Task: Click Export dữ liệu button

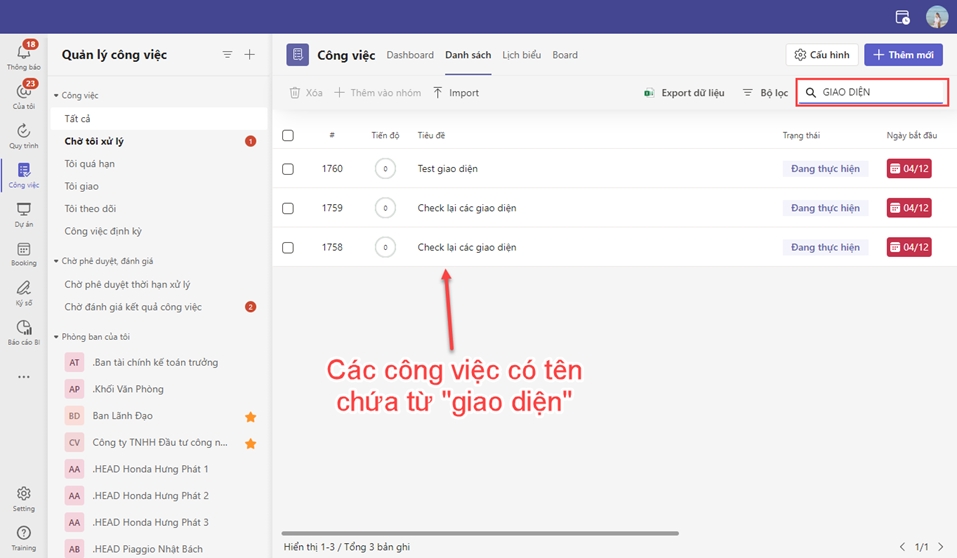Action: point(684,93)
